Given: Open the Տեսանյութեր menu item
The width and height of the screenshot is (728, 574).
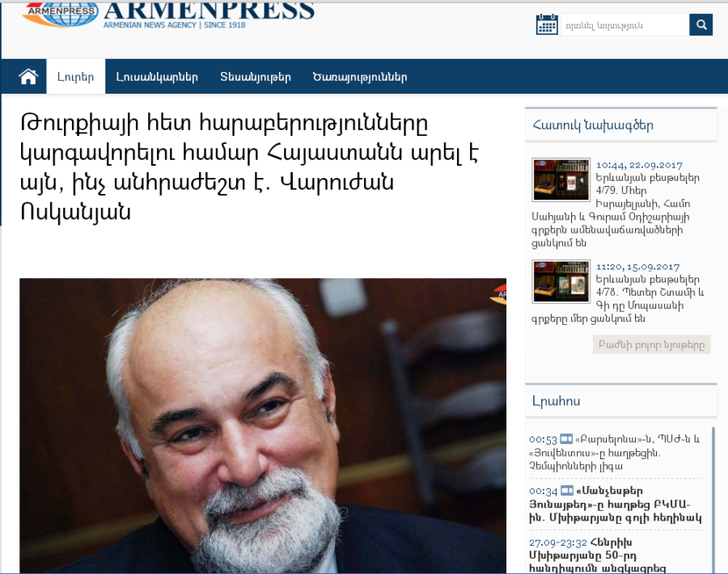Looking at the screenshot, I should tap(256, 77).
